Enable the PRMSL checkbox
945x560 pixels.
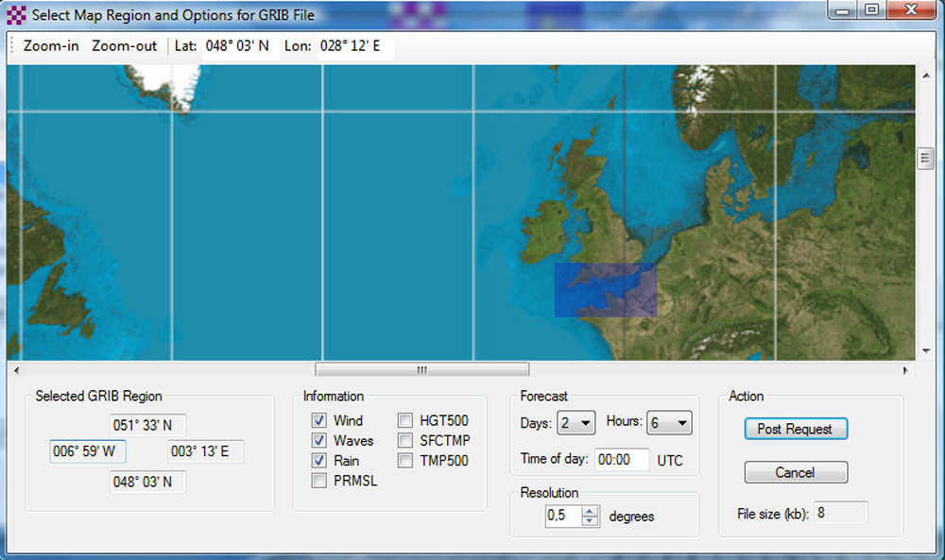tap(319, 481)
